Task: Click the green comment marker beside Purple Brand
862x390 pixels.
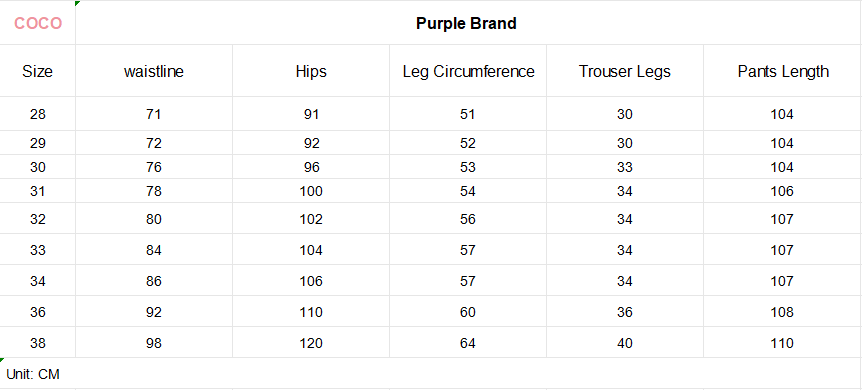Action: point(78,3)
